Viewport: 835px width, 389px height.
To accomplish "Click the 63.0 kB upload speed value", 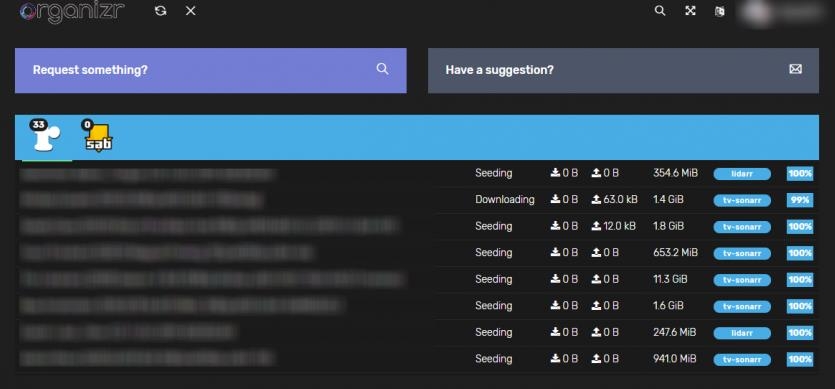I will click(x=620, y=199).
